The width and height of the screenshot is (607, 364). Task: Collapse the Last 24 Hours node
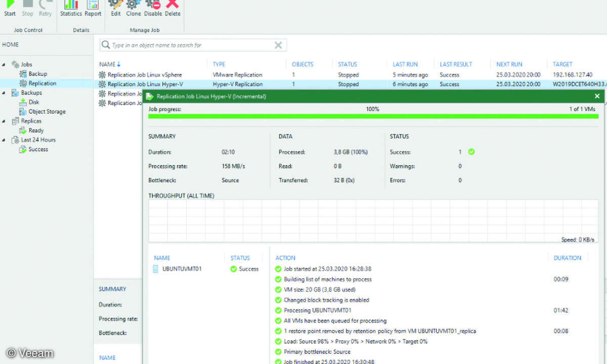click(5, 140)
